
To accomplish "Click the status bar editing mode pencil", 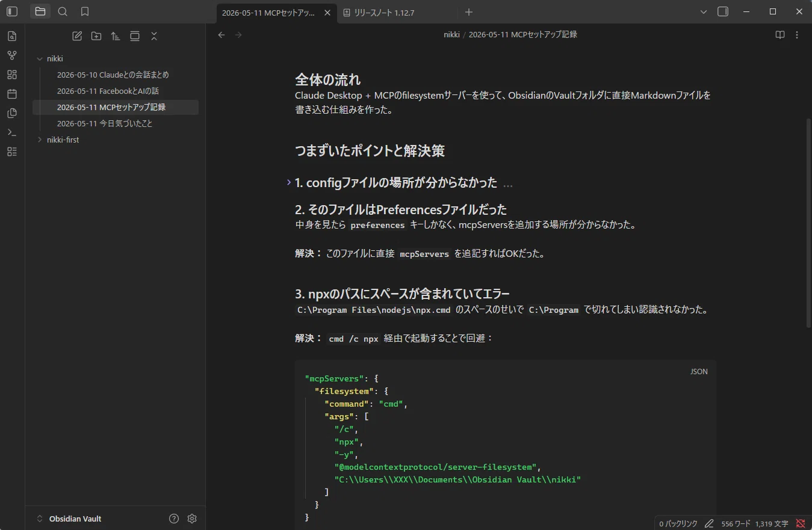I will [709, 523].
